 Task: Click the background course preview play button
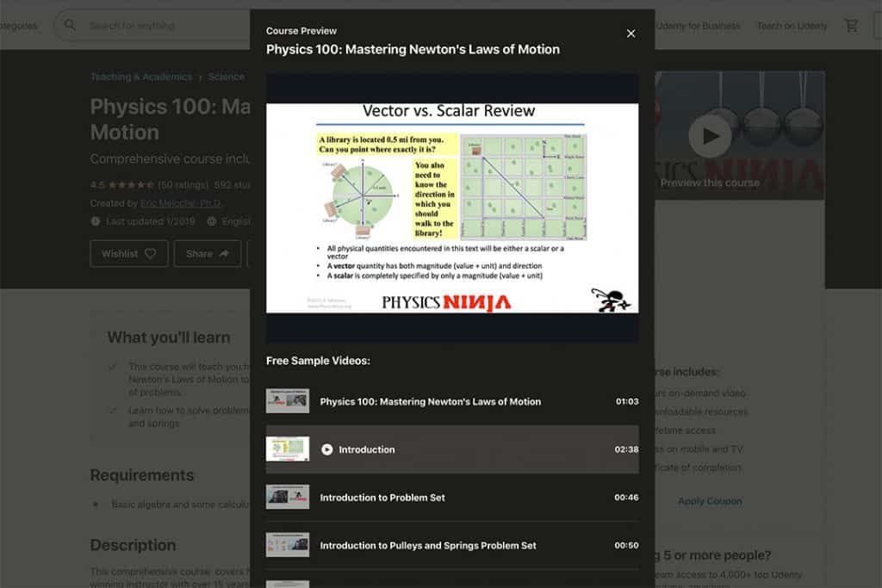coord(710,136)
